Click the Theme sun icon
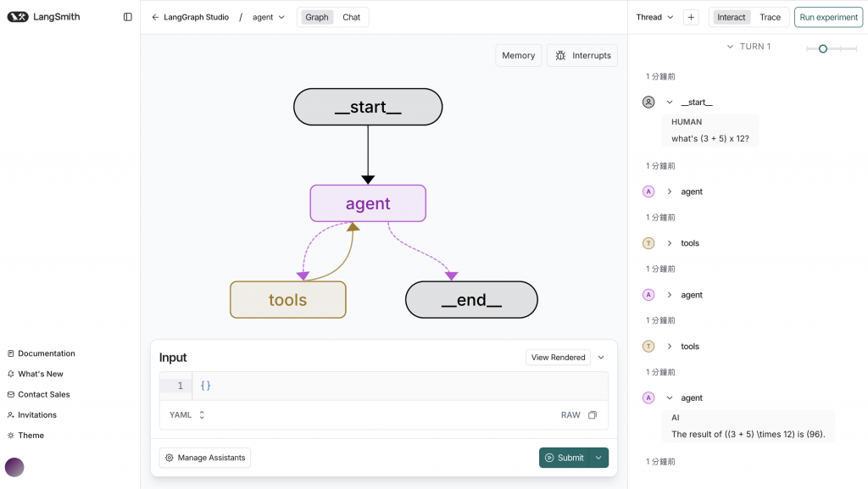Screen dimensions: 868x489 [x=10, y=436]
